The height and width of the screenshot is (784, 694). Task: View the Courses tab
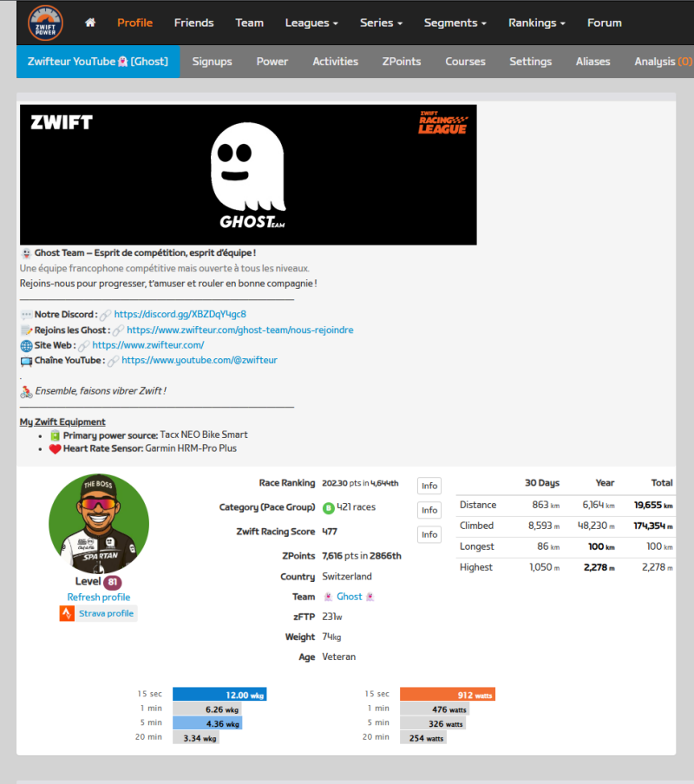[x=466, y=62]
